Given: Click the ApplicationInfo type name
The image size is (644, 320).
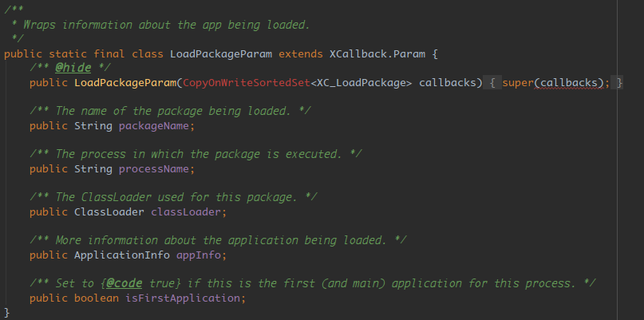Looking at the screenshot, I should pyautogui.click(x=122, y=255).
